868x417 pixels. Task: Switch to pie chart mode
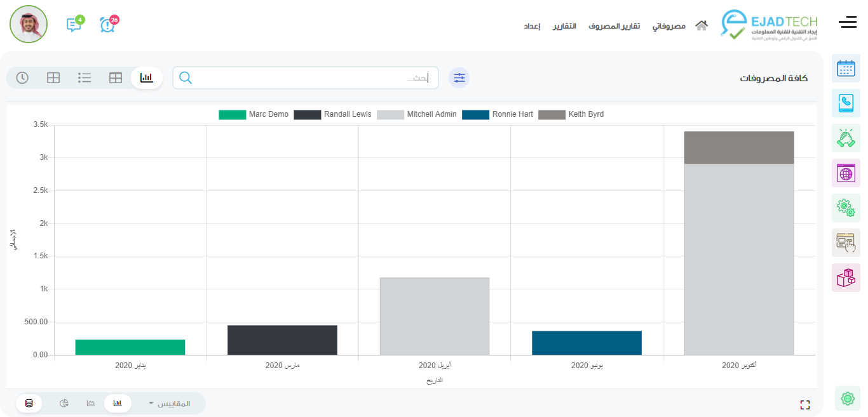[64, 403]
